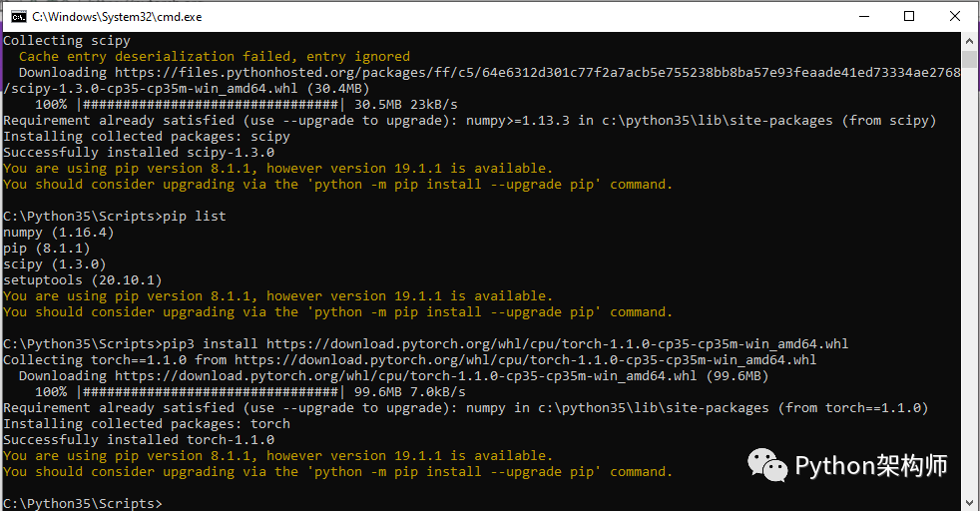The image size is (980, 511).
Task: Click the torch download line showing (99.6MB)
Action: tap(394, 376)
